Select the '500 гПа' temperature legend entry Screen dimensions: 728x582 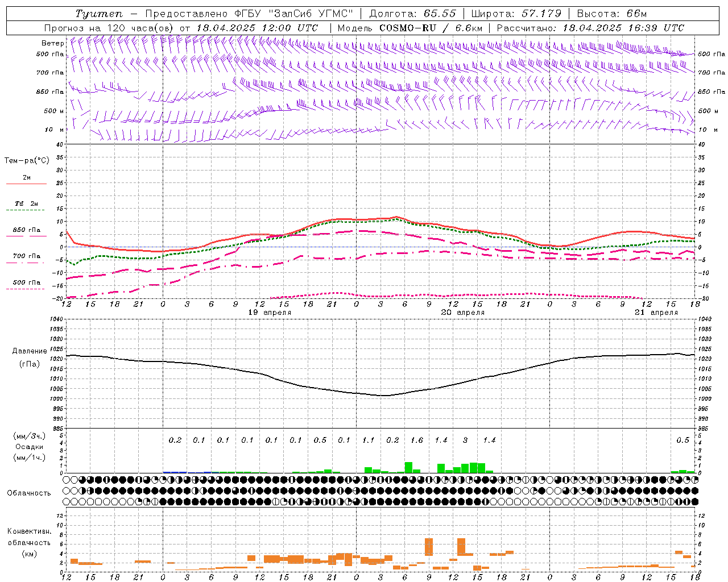pyautogui.click(x=26, y=282)
